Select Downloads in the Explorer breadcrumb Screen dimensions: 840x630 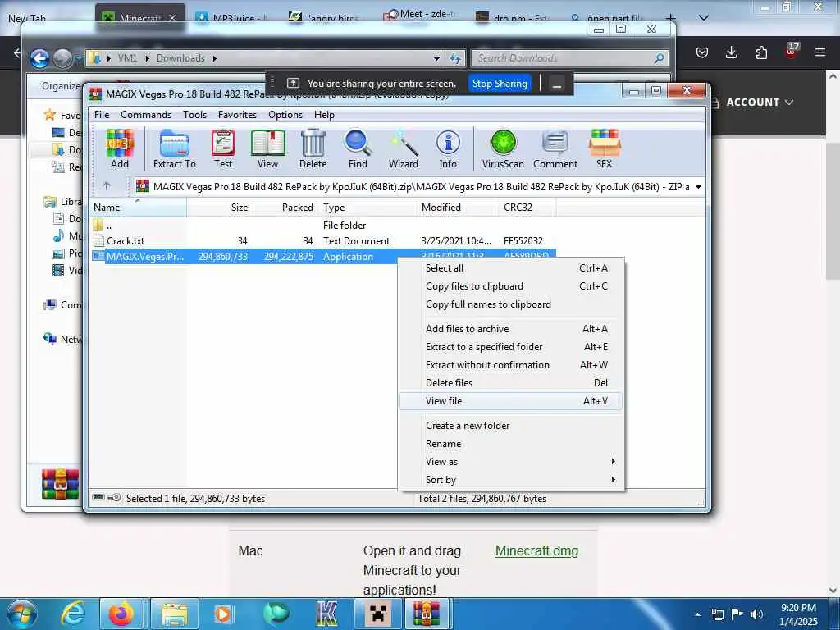(180, 58)
